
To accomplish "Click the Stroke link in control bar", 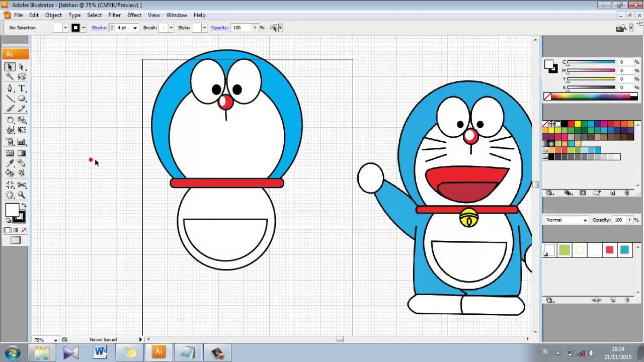I will (x=99, y=28).
